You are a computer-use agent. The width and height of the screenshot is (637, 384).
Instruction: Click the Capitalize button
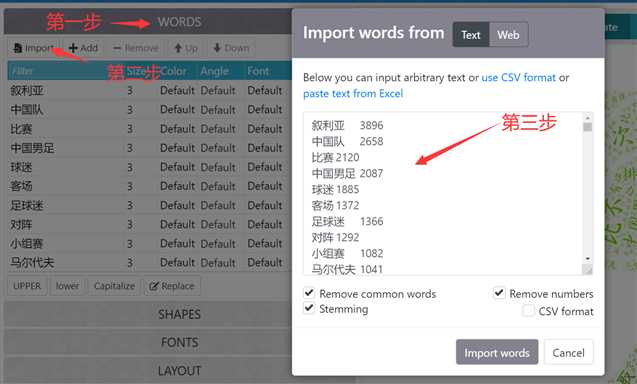(114, 286)
